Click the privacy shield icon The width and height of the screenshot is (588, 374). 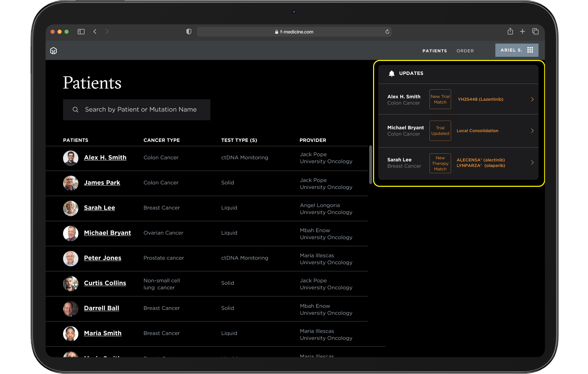189,32
